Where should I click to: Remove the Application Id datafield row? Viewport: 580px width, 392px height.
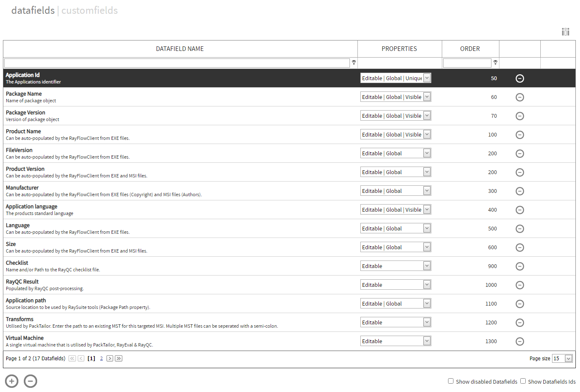point(519,78)
